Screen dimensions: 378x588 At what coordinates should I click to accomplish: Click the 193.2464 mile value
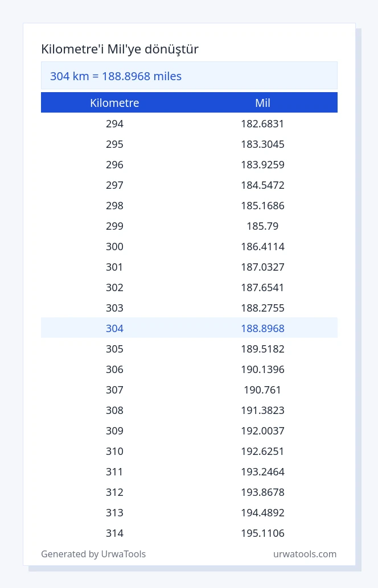click(x=263, y=472)
